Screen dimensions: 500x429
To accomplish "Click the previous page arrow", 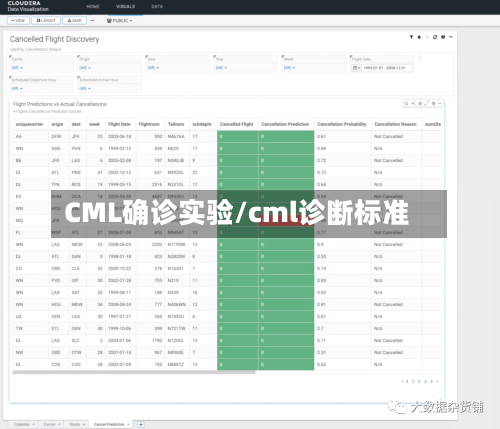I will click(403, 381).
